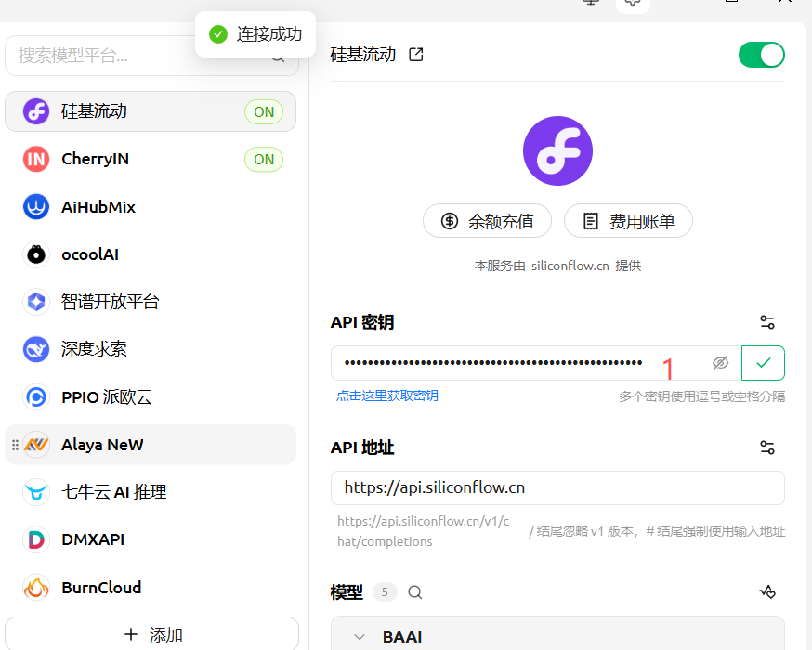The width and height of the screenshot is (812, 650).
Task: Select ocoolAI provider
Action: pyautogui.click(x=151, y=254)
